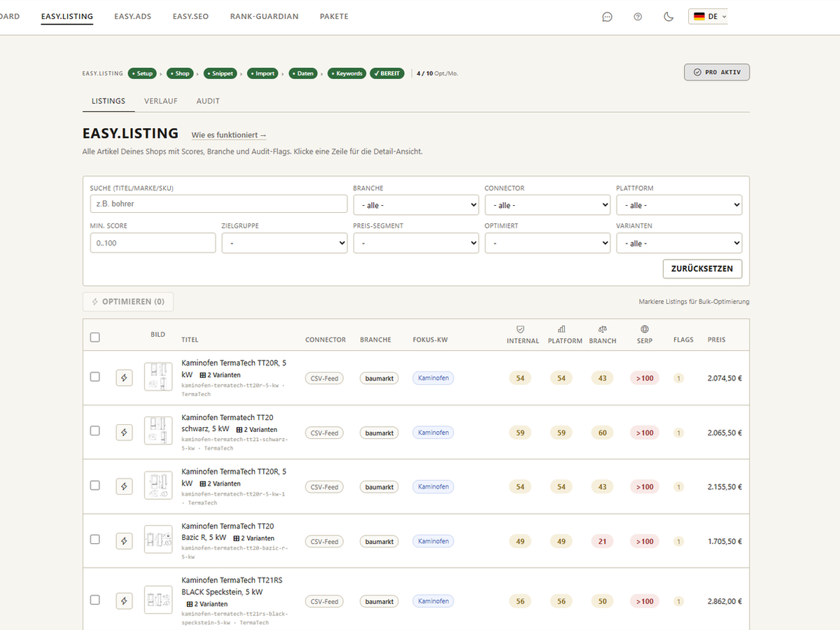Click lightning optimize icon for TT20R 2.155,50 € row
The width and height of the screenshot is (840, 630).
124,486
